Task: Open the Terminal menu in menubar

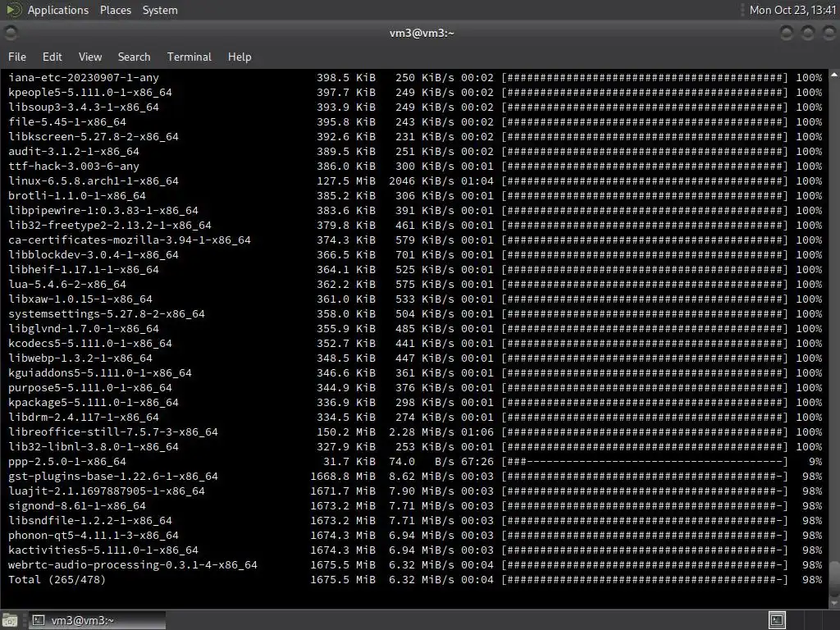Action: 189,57
